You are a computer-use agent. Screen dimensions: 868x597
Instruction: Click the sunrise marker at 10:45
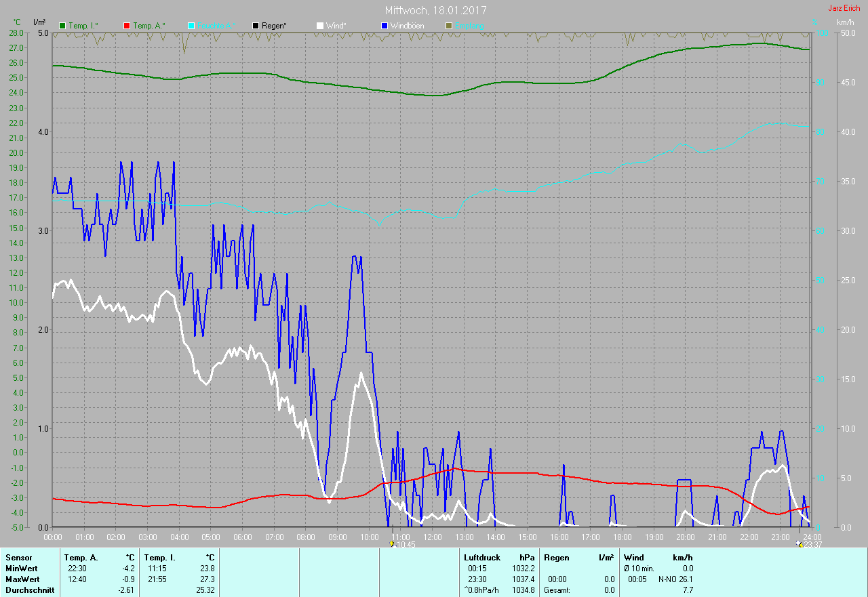click(x=393, y=544)
